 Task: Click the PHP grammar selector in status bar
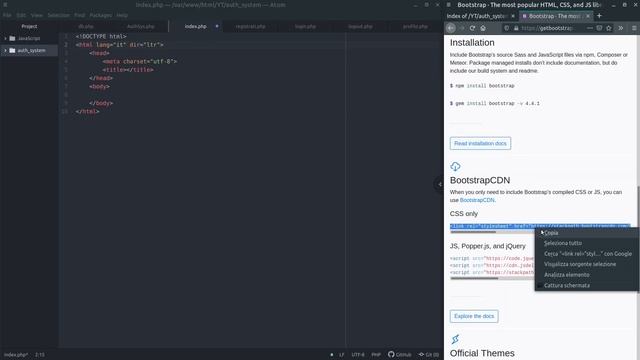pos(376,355)
